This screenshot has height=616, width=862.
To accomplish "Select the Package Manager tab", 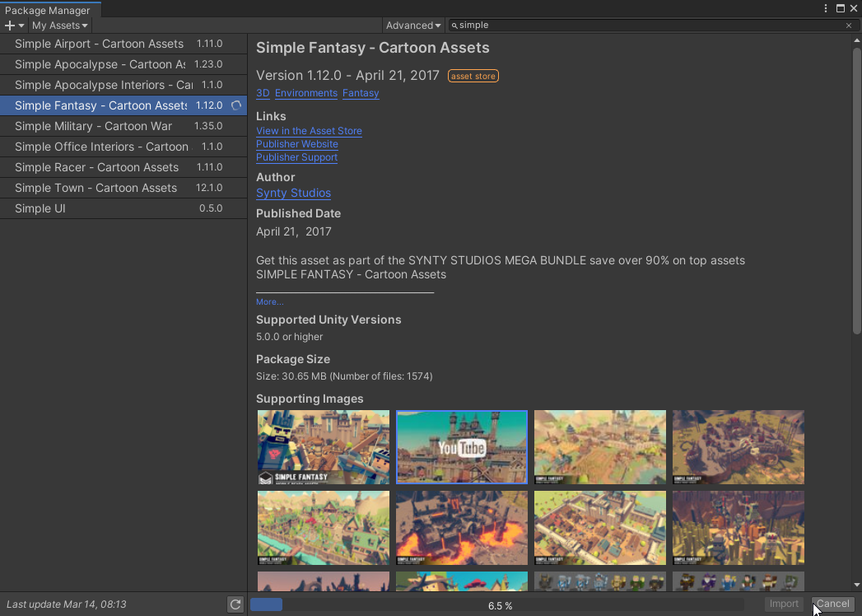I will click(48, 11).
